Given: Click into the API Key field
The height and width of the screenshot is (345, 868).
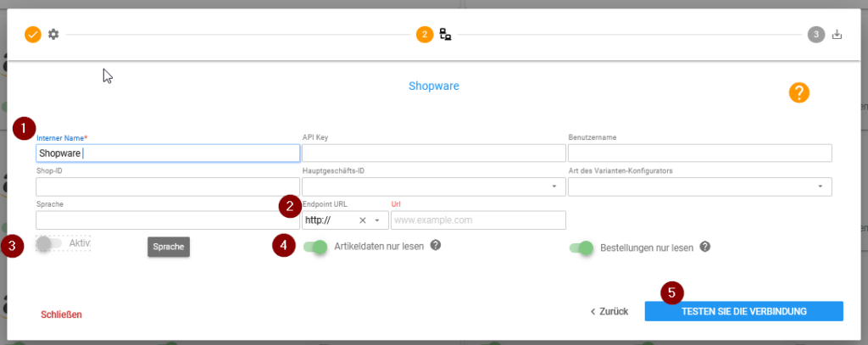Looking at the screenshot, I should pos(434,153).
